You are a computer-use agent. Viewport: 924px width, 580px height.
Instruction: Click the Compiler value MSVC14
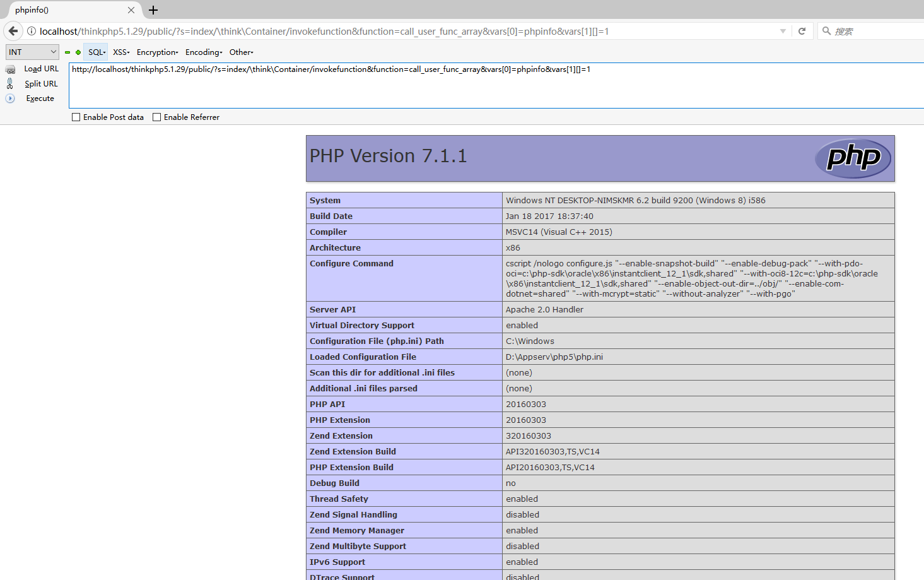click(559, 232)
